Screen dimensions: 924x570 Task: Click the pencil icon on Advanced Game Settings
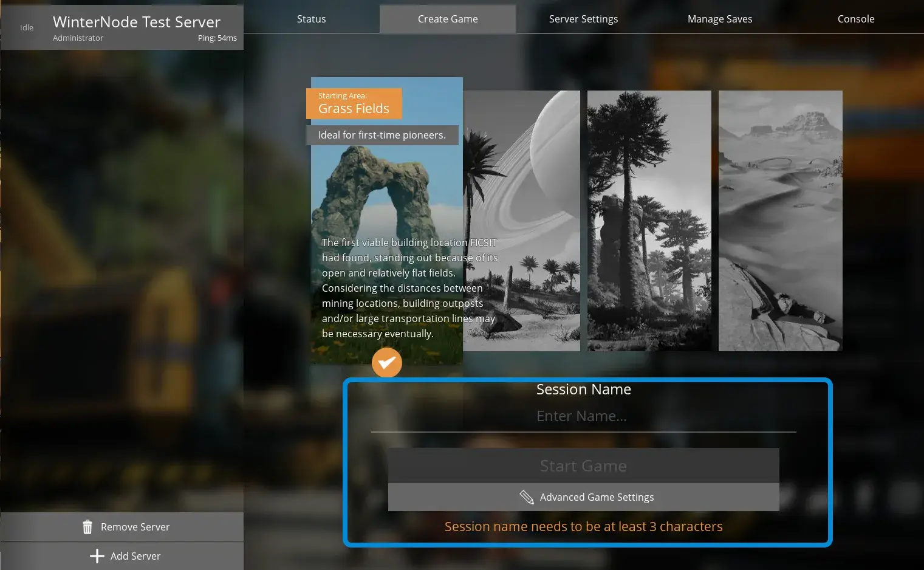click(526, 496)
